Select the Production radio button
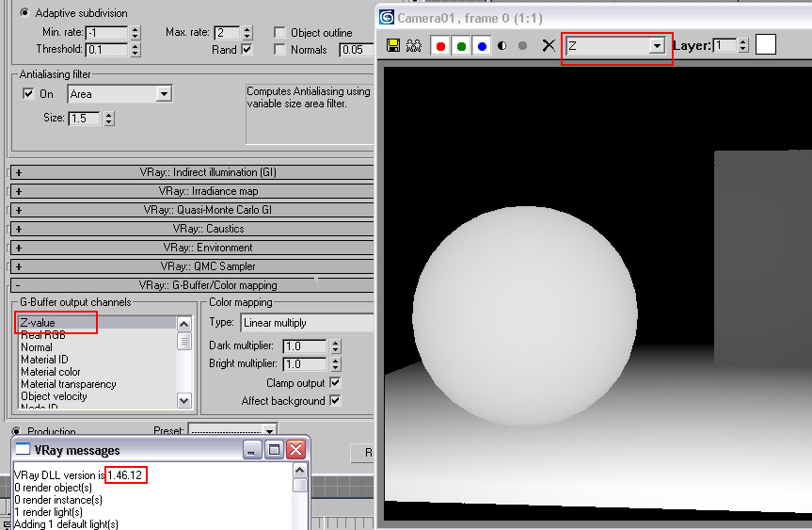812x530 pixels. point(16,431)
